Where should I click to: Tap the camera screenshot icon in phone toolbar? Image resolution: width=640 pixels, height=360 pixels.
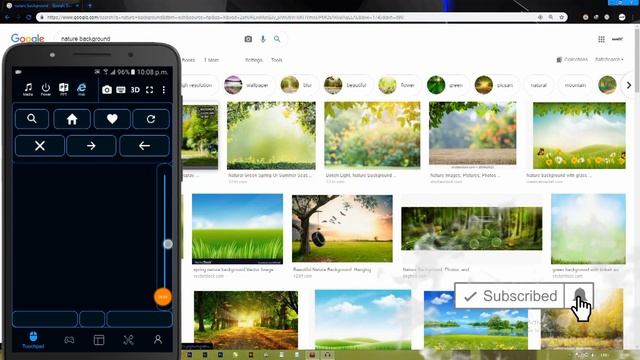tap(107, 89)
